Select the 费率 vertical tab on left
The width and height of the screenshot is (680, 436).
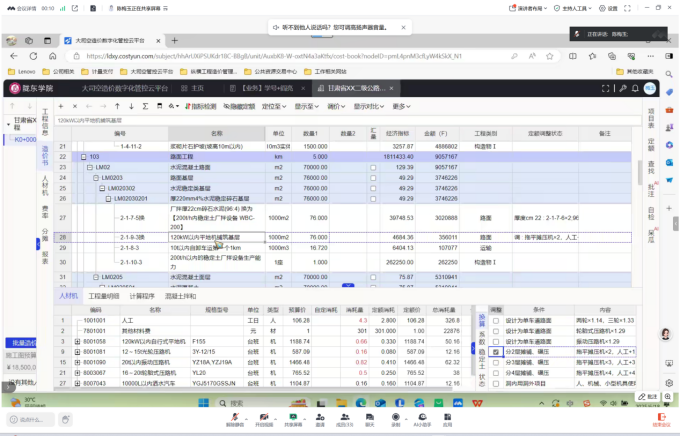coord(44,212)
